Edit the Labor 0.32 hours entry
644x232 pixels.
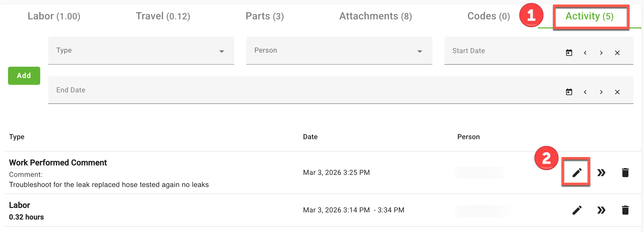(x=577, y=210)
